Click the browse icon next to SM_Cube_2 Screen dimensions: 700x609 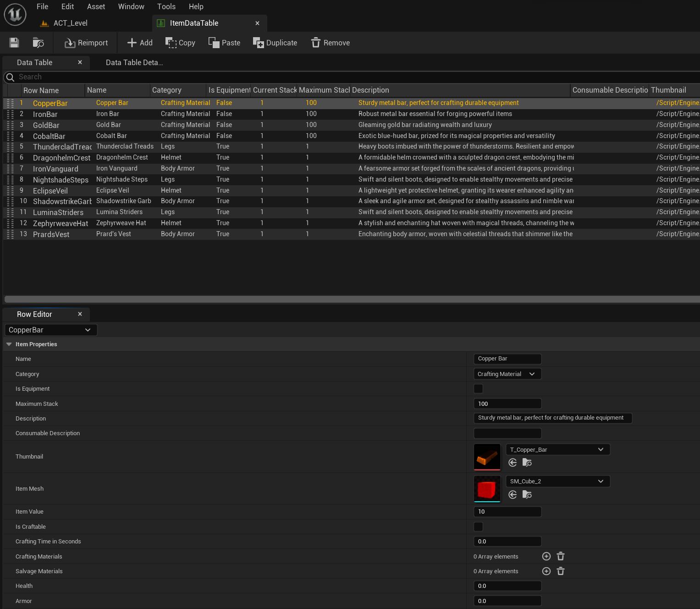(x=527, y=495)
